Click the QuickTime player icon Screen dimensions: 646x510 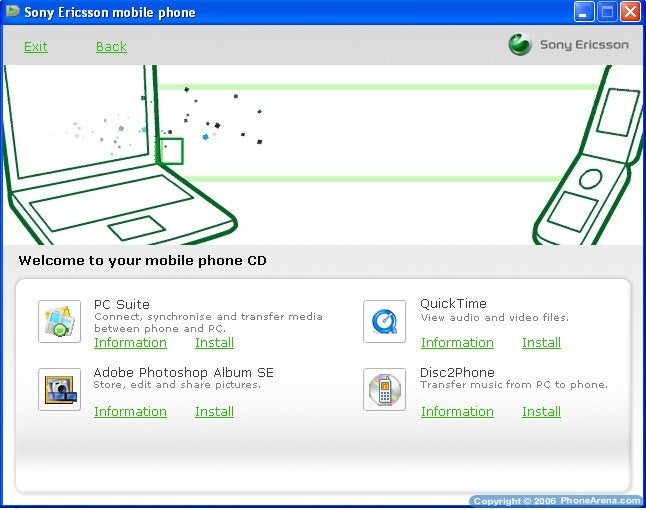pyautogui.click(x=384, y=321)
